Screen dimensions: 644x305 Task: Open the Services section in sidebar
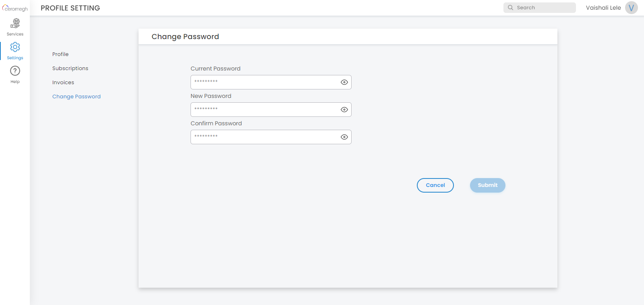click(x=15, y=27)
